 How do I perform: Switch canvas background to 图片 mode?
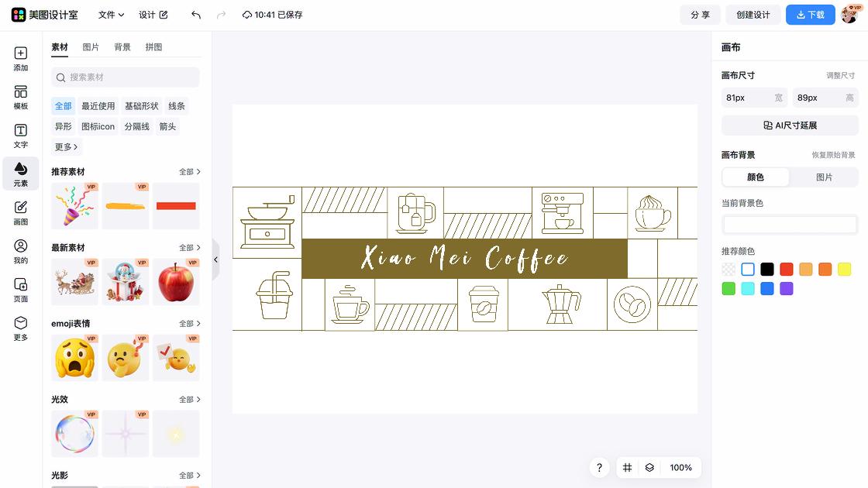pyautogui.click(x=824, y=177)
